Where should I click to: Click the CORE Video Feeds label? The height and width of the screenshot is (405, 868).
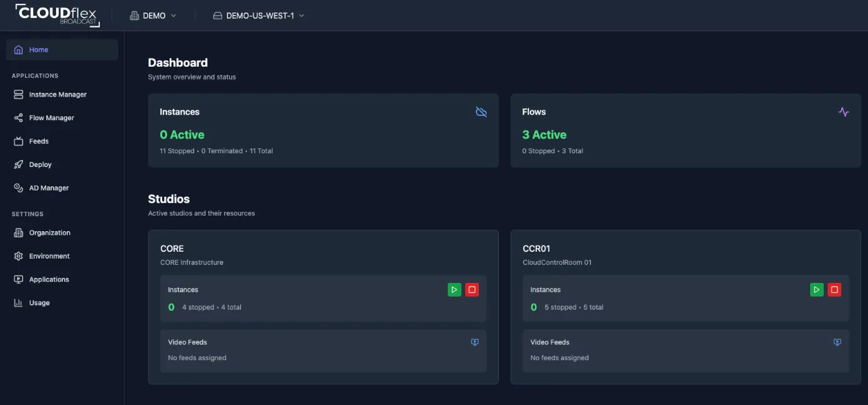tap(187, 342)
